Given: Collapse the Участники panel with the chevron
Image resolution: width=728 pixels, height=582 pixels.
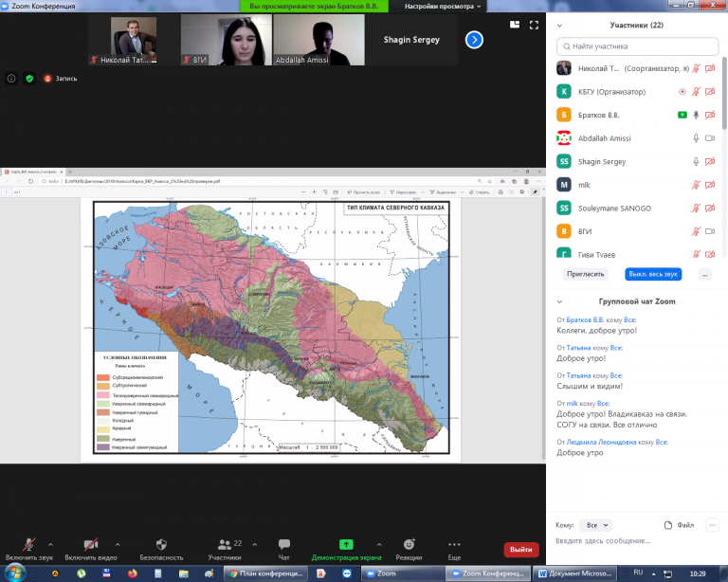Looking at the screenshot, I should click(560, 26).
